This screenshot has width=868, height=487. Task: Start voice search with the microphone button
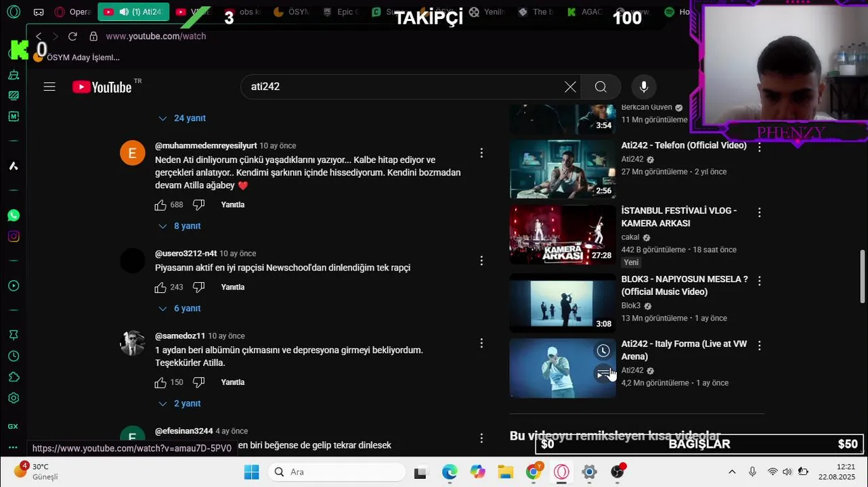tap(644, 87)
